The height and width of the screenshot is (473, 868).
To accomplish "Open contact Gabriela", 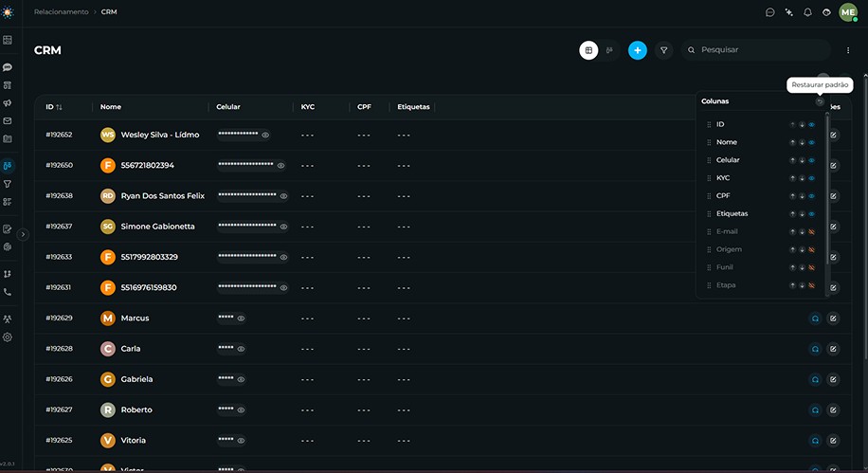I will pyautogui.click(x=136, y=379).
